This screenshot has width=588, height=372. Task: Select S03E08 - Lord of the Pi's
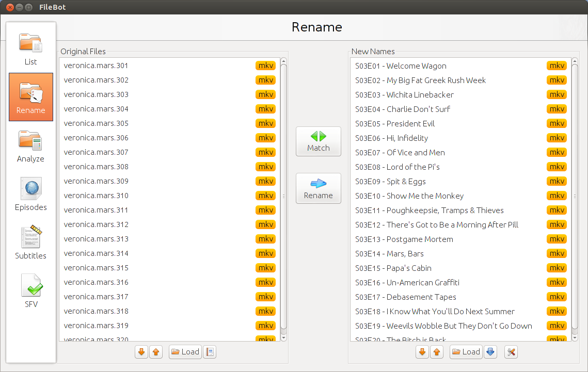click(460, 167)
